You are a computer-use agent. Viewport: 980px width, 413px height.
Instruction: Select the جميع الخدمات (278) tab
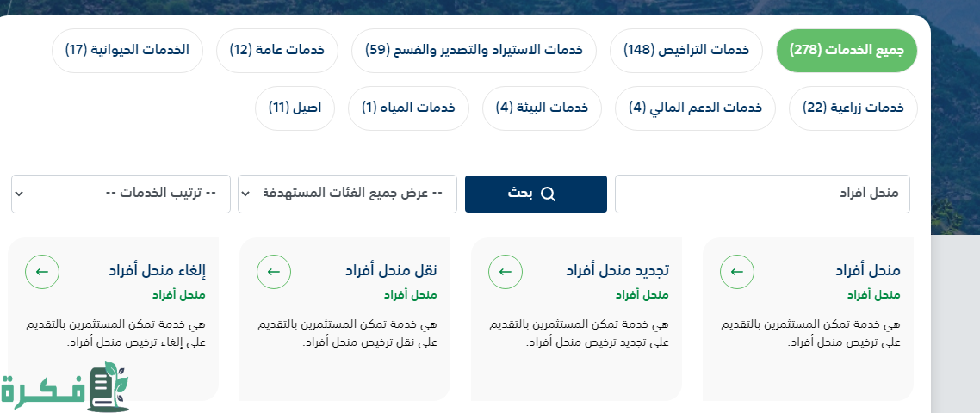pos(847,51)
